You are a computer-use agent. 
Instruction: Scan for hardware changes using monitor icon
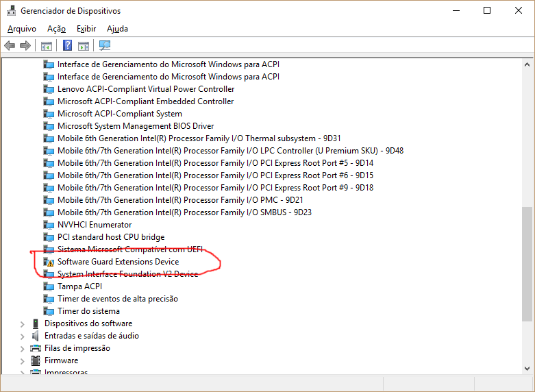pyautogui.click(x=105, y=46)
